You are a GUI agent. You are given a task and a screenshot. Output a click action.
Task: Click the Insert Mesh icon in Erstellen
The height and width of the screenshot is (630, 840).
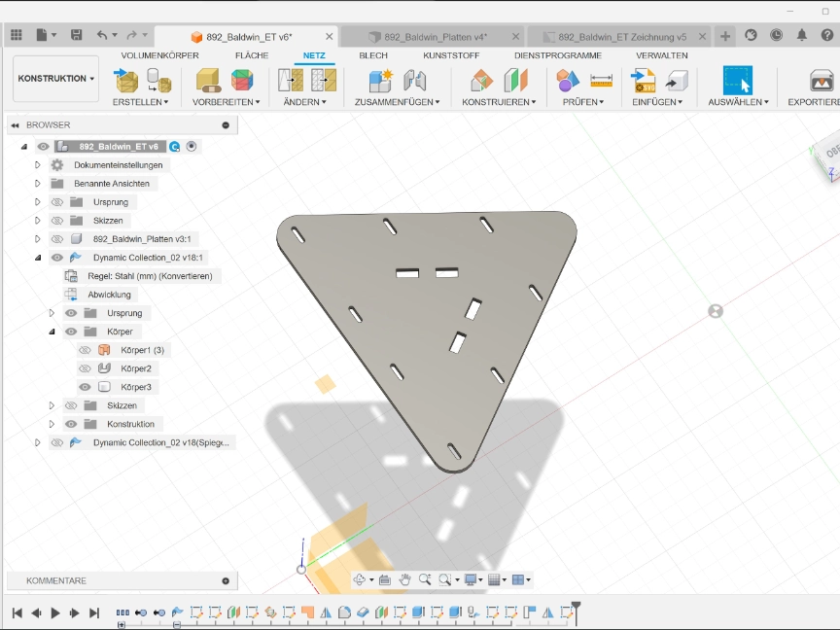click(126, 81)
